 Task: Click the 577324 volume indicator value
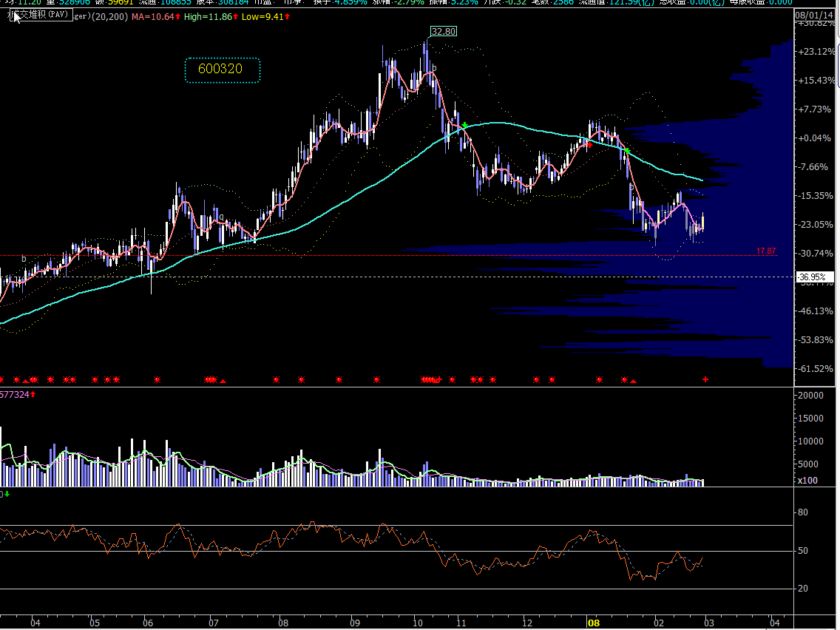(15, 395)
